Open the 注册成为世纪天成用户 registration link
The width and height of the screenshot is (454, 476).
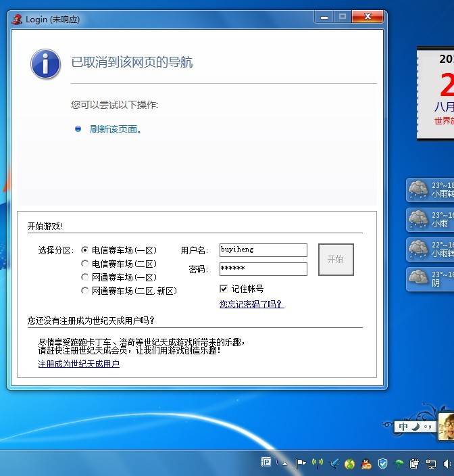click(x=79, y=364)
